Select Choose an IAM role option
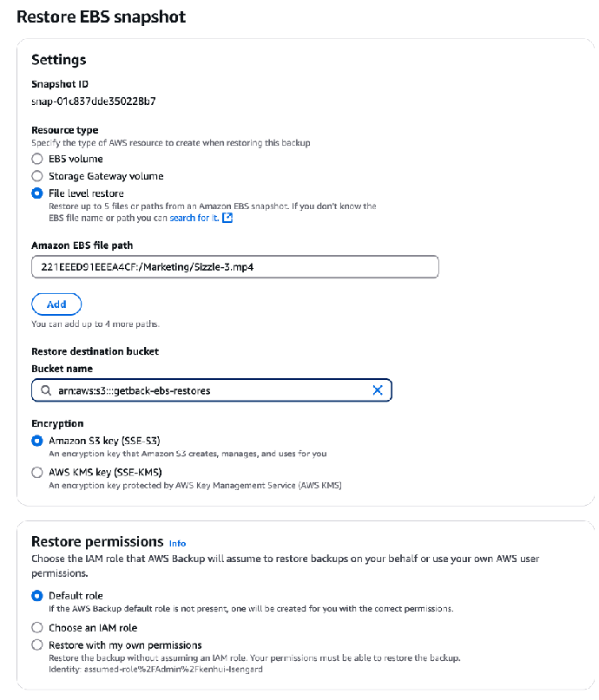The width and height of the screenshot is (599, 700). (x=37, y=627)
